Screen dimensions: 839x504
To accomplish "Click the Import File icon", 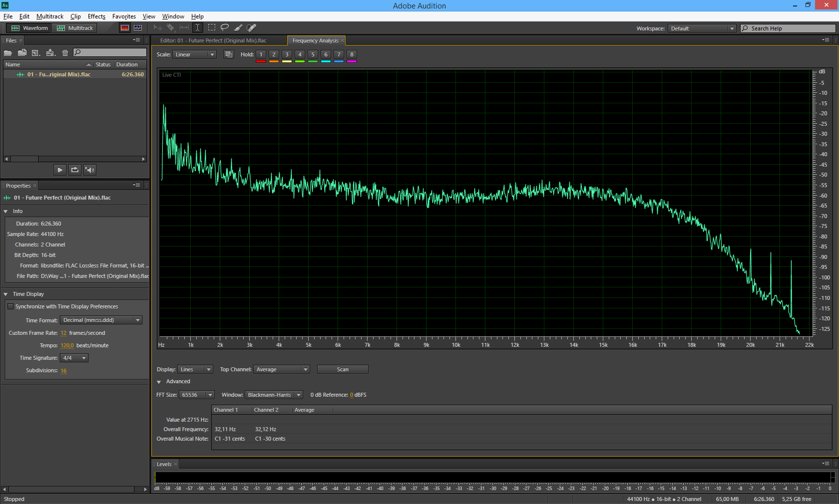I will coord(22,52).
